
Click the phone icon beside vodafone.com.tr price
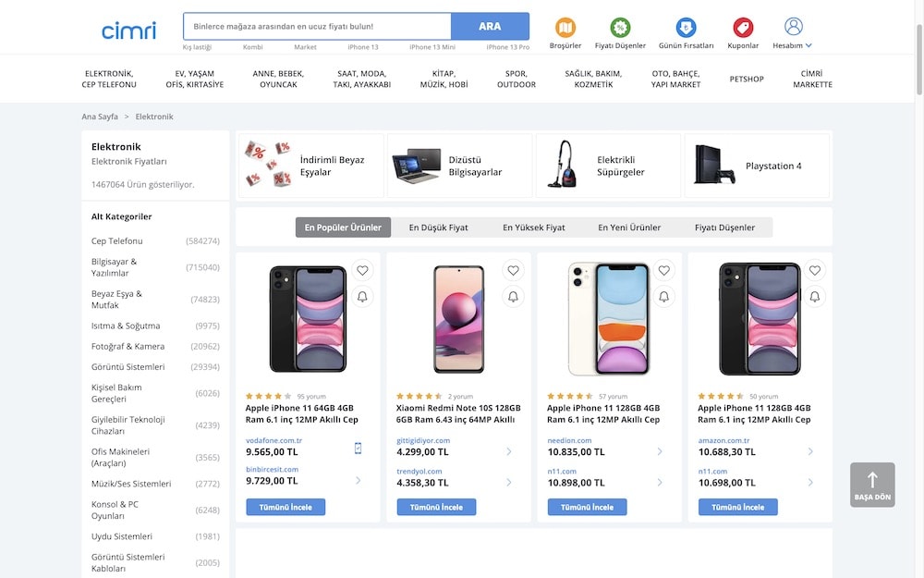point(359,449)
